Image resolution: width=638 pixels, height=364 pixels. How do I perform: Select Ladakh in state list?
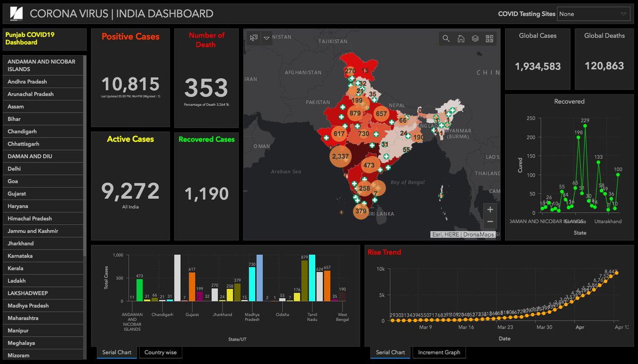[43, 281]
